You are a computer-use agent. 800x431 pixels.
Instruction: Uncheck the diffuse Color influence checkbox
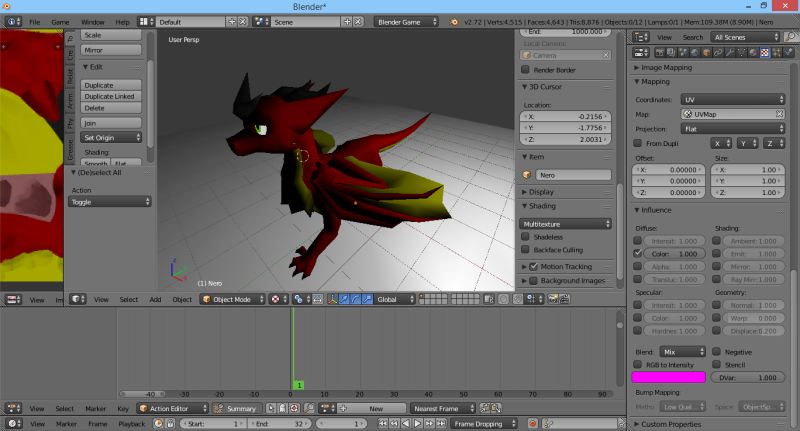pos(637,253)
